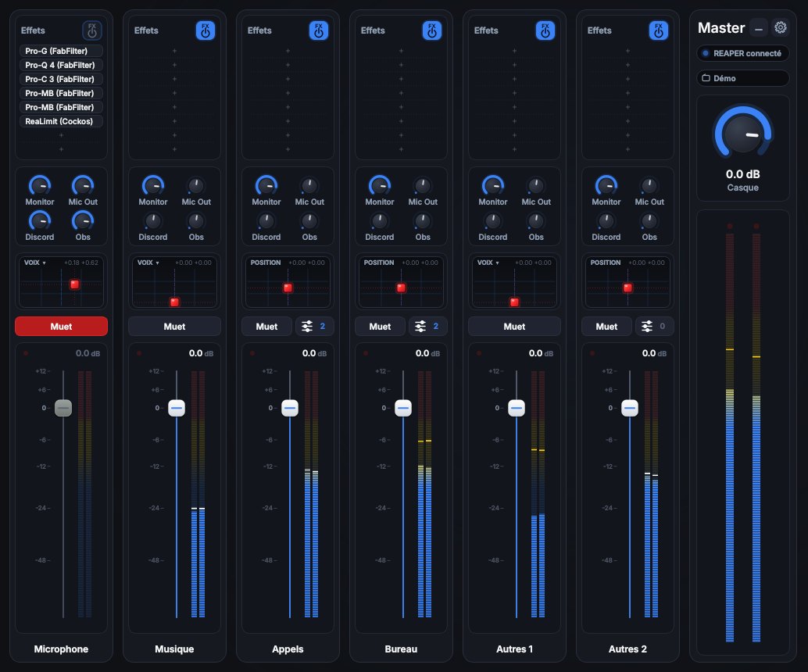Open Pro-Q 4 (FabFilter) effect
Screen dimensions: 808x672
pos(61,65)
